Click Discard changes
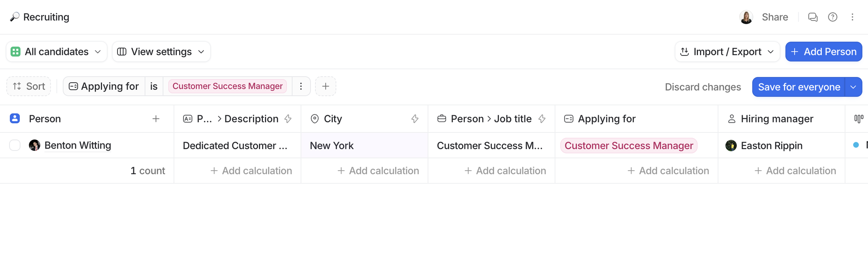Screen dimensions: 868x260 click(x=703, y=87)
